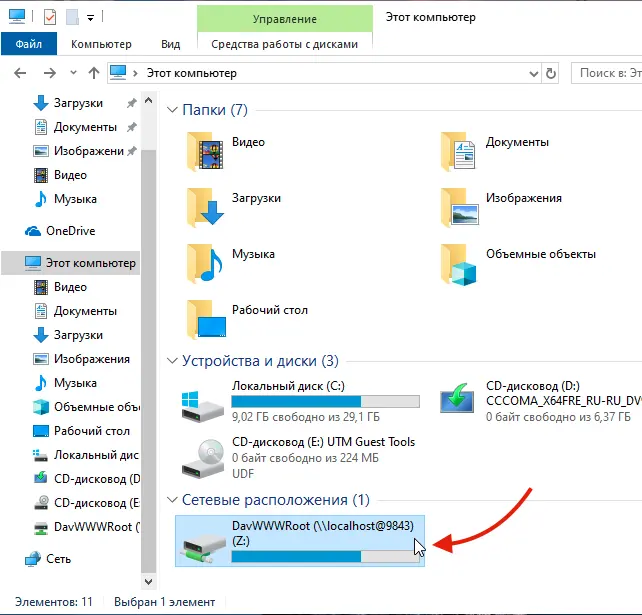Click the pin icon next to Документы
The height and width of the screenshot is (615, 642).
pyautogui.click(x=131, y=127)
